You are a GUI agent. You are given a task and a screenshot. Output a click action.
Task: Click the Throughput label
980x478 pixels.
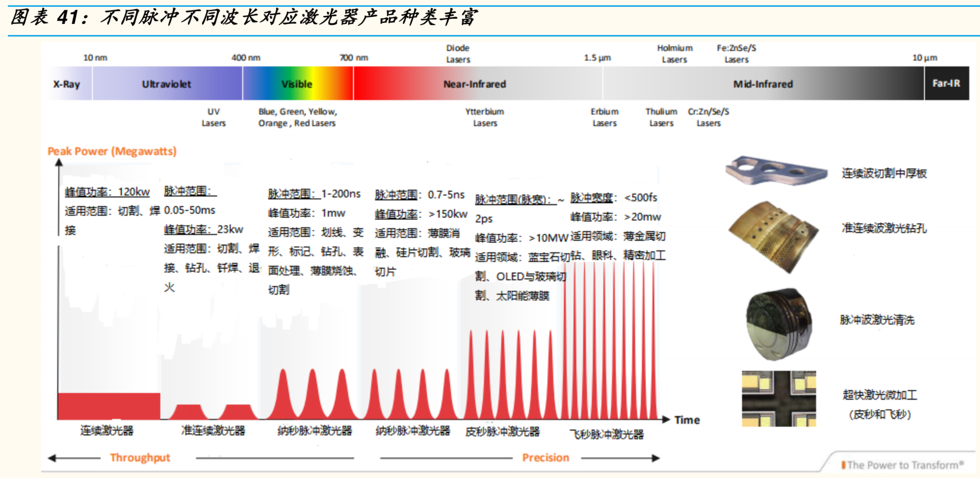(x=140, y=458)
